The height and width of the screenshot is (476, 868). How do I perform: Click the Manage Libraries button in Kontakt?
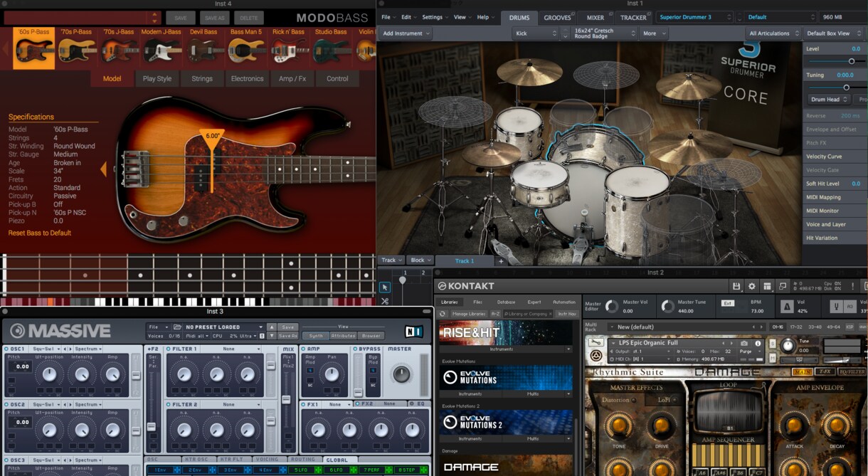pyautogui.click(x=467, y=314)
